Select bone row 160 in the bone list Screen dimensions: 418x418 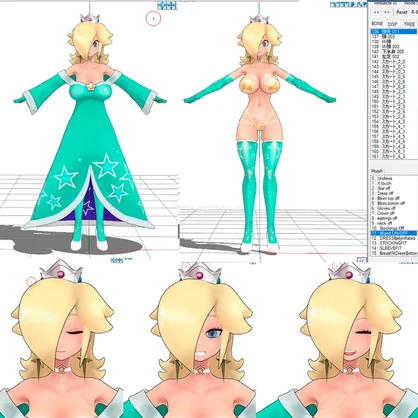pos(394,151)
